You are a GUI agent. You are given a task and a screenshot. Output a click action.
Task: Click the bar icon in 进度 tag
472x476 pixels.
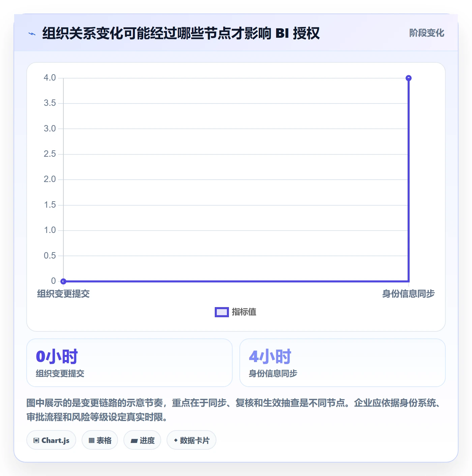coord(134,441)
